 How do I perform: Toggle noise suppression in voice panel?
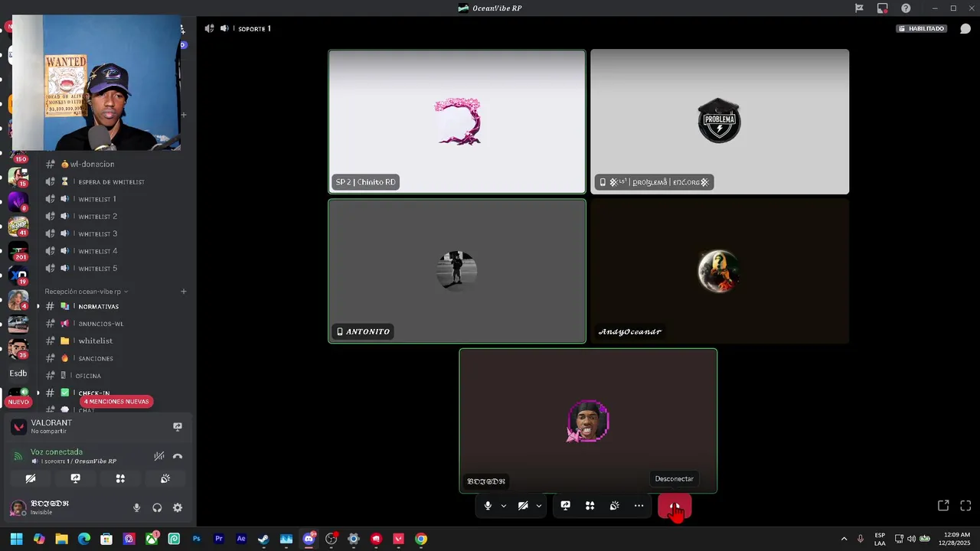click(x=158, y=456)
